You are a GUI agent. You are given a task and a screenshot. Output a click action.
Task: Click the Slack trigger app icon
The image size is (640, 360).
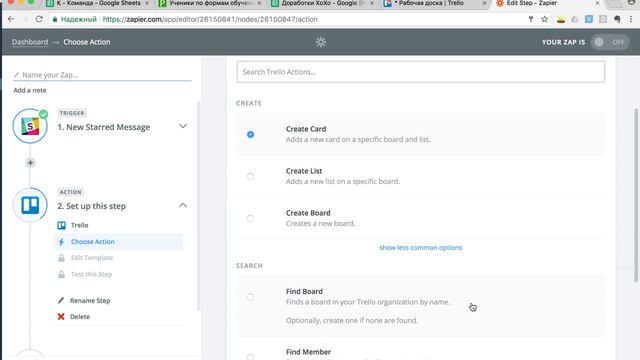pyautogui.click(x=30, y=126)
